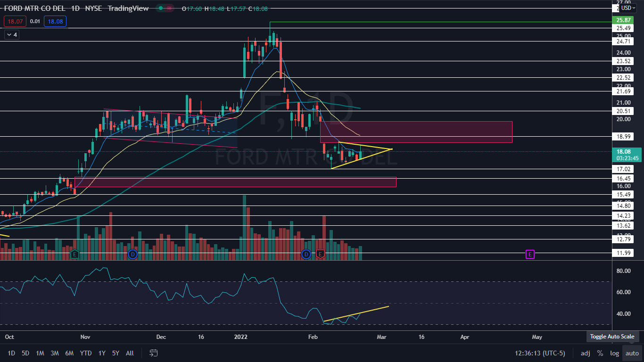Screen dimensions: 644x362
Task: Select the 1D time range
Action: point(11,353)
